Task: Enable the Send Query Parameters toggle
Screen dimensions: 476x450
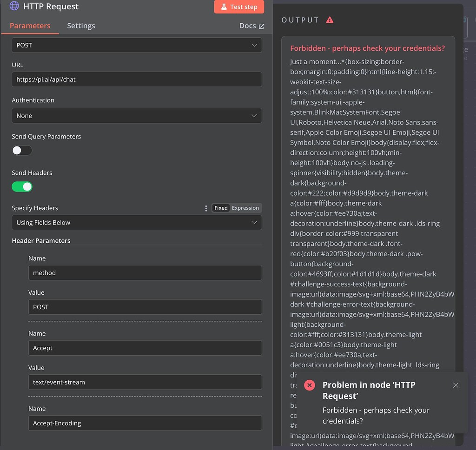Action: click(22, 150)
